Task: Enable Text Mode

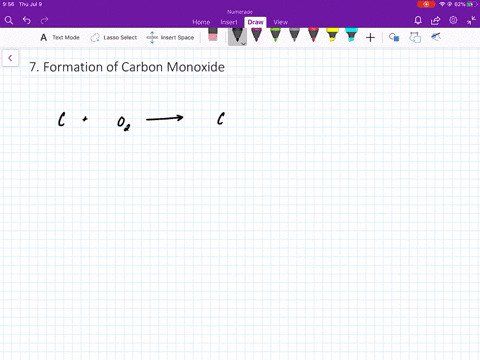Action: pos(60,37)
